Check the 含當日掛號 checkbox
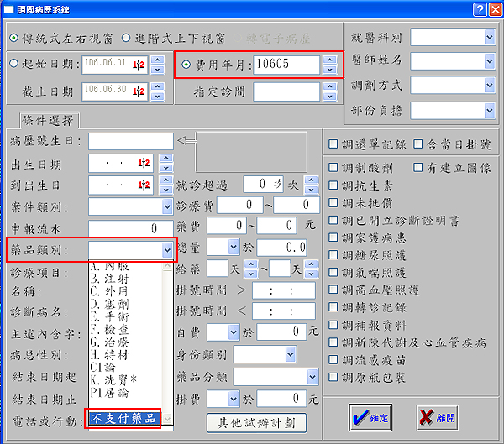504x444 pixels. 419,144
